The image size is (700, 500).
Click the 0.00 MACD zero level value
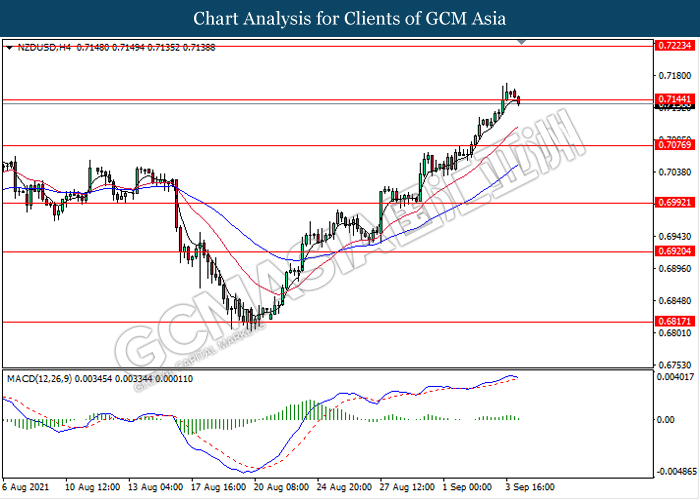point(665,420)
